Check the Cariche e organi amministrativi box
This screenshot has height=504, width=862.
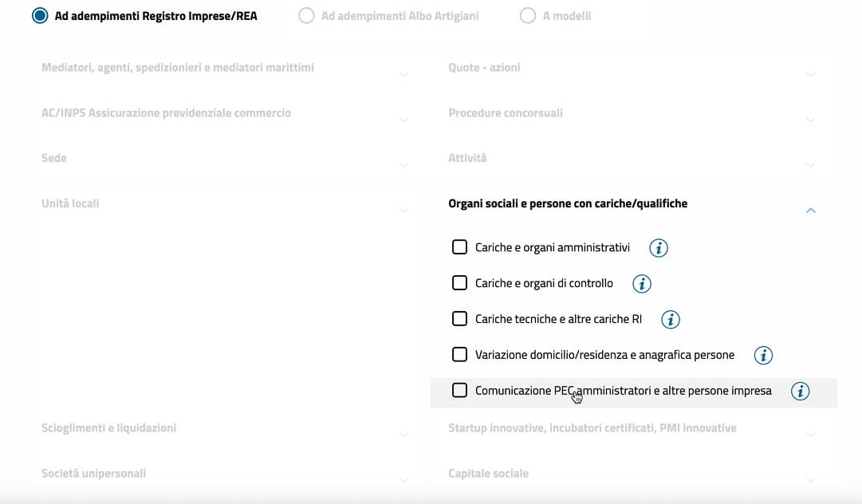point(459,247)
